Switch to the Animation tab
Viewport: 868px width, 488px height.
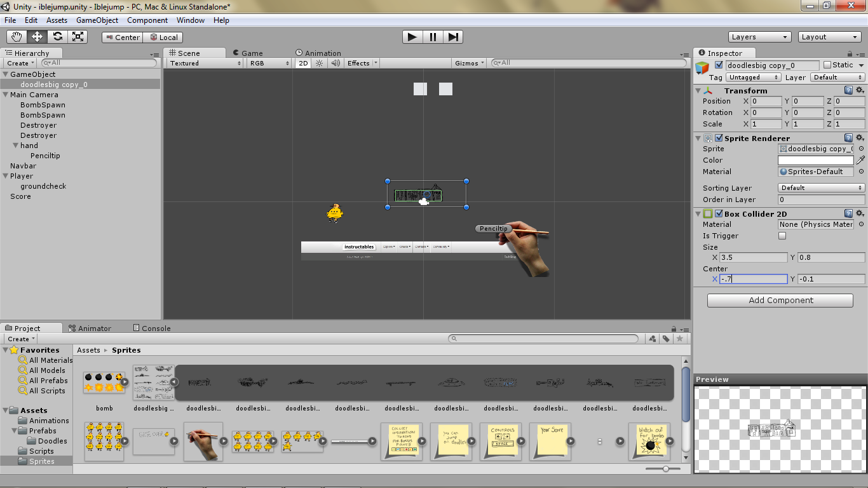318,53
